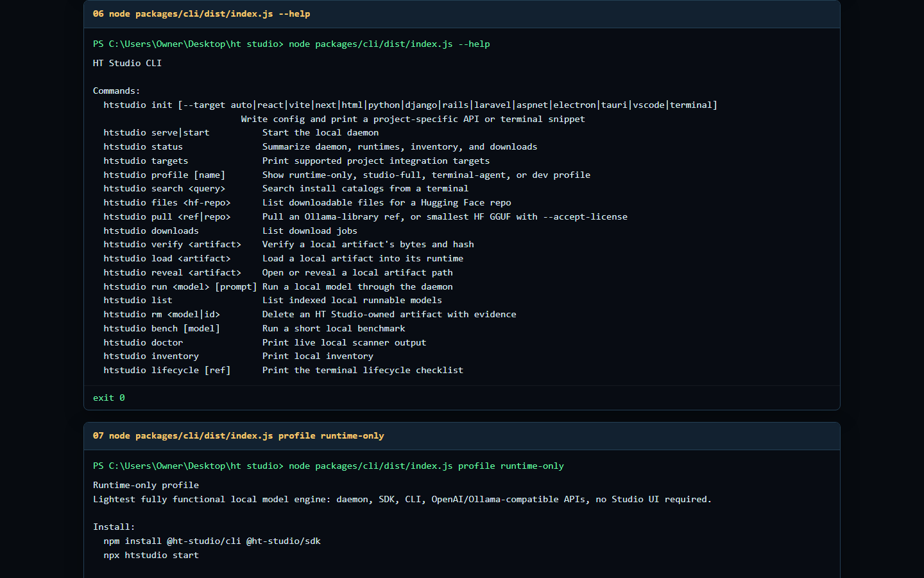Screen dimensions: 924x578
Task: Click 'List download jobs' description
Action: point(310,231)
